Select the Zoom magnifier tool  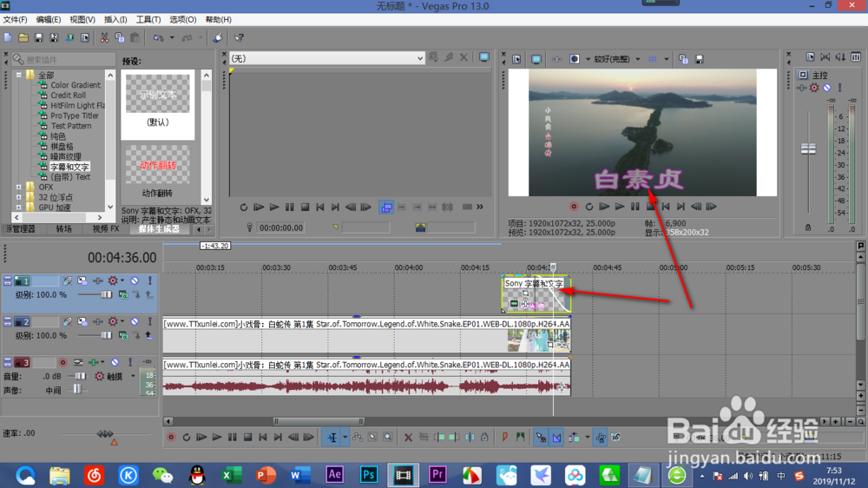(388, 437)
